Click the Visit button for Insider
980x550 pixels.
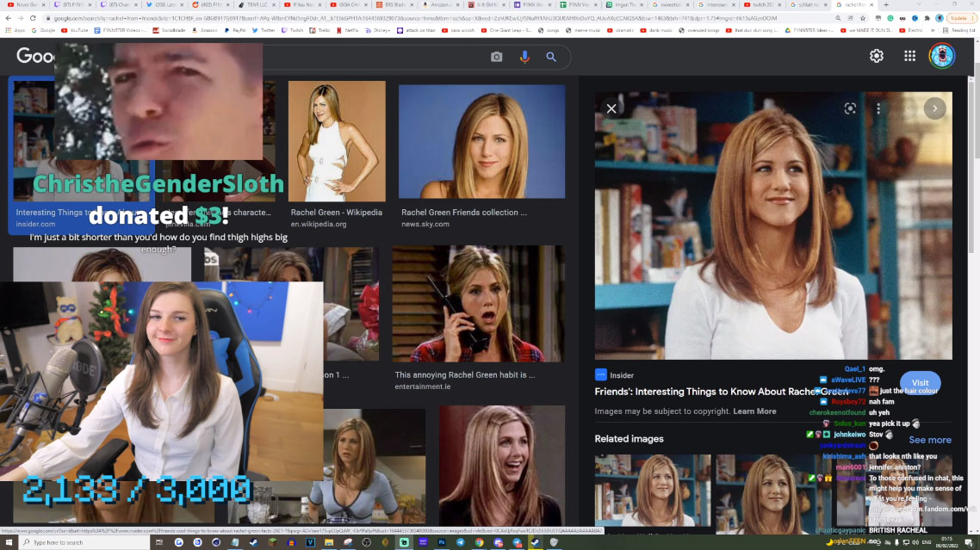(x=920, y=382)
